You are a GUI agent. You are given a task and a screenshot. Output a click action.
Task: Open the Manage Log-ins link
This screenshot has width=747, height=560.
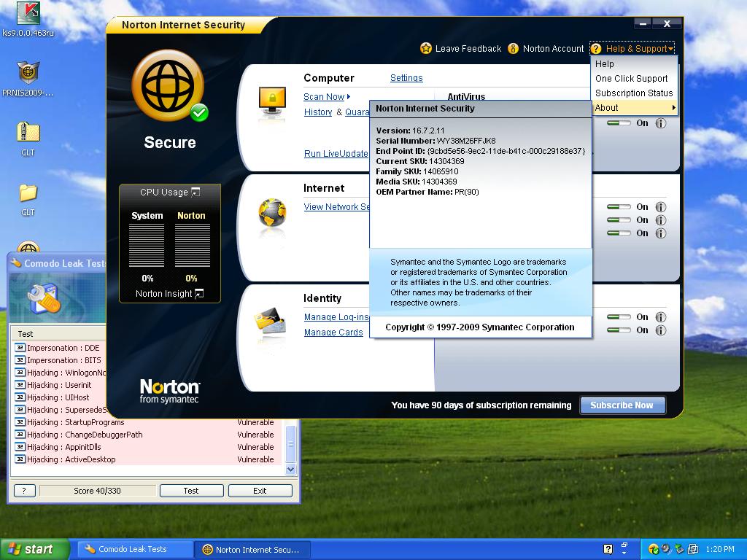[x=337, y=317]
